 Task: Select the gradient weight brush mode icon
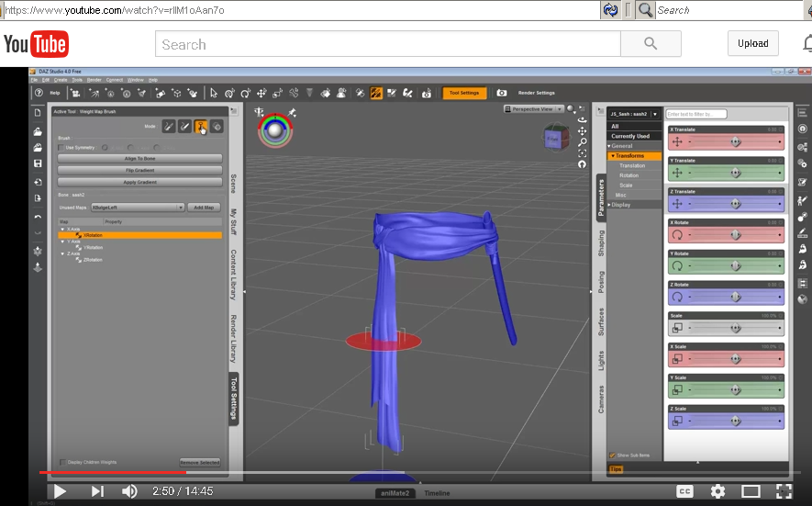pos(200,127)
